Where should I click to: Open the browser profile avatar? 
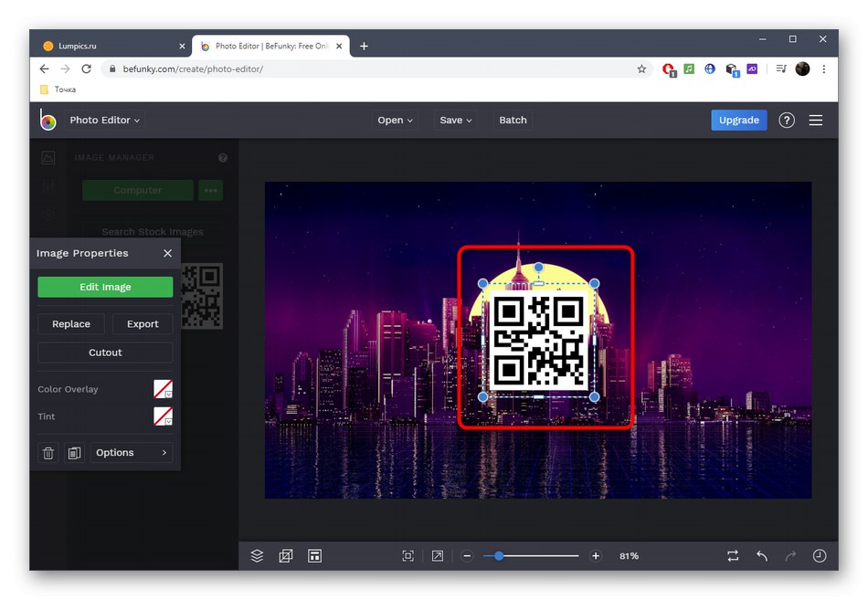click(x=802, y=68)
